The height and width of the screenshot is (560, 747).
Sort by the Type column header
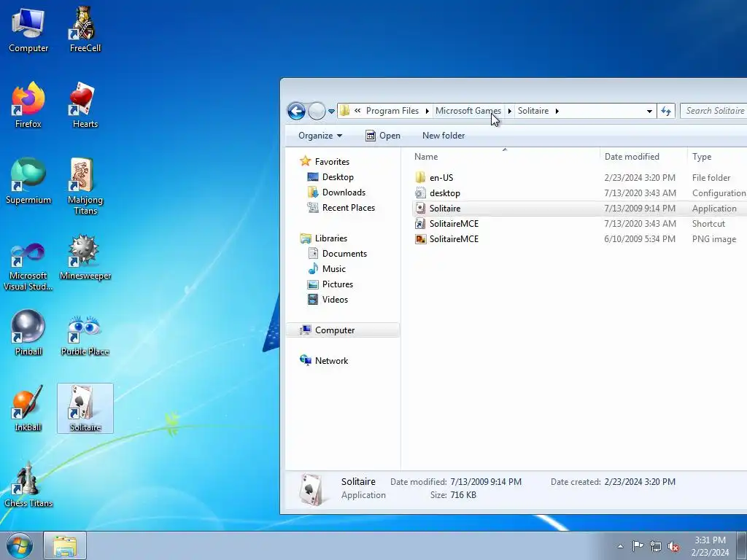[717, 157]
